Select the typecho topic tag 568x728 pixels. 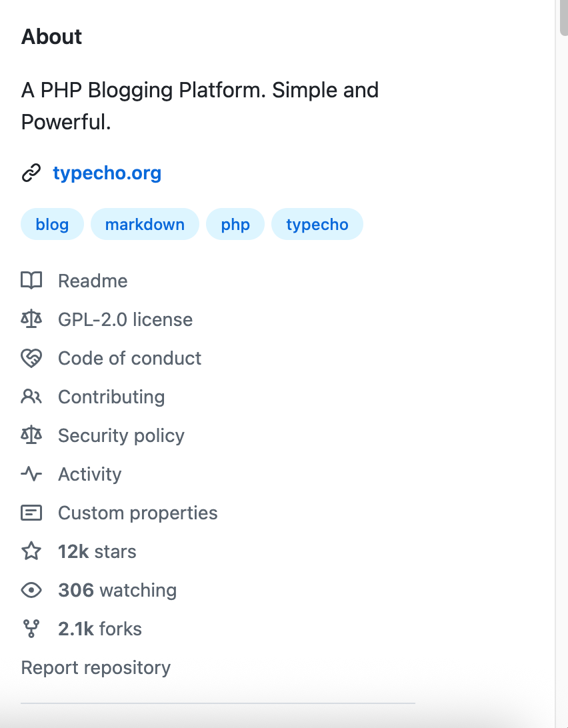tap(317, 225)
